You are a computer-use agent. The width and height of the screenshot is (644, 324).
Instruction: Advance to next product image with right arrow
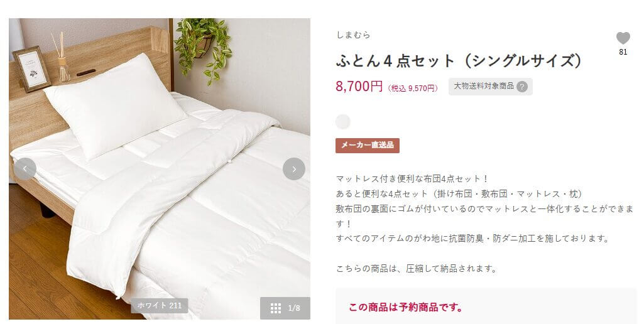pos(293,169)
